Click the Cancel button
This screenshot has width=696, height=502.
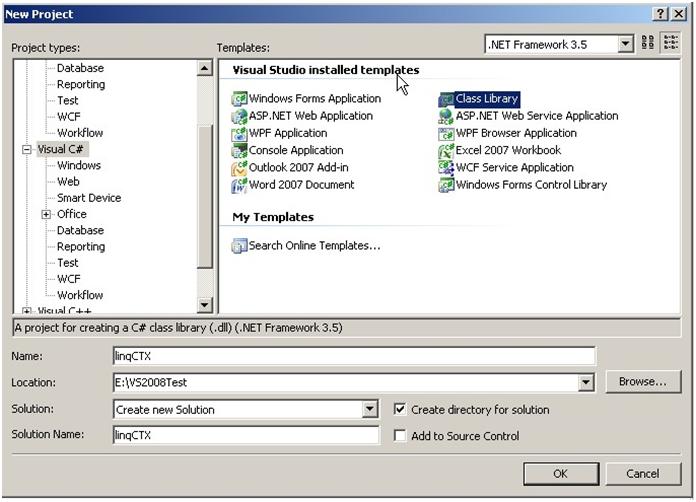point(642,474)
